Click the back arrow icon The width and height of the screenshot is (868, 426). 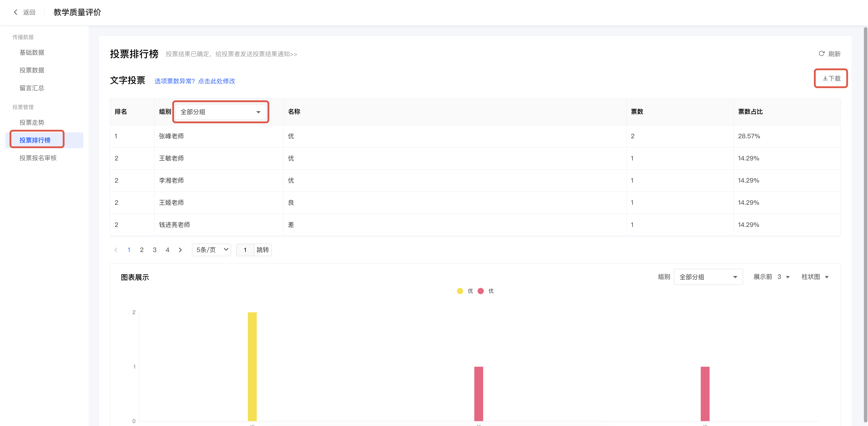[x=15, y=12]
